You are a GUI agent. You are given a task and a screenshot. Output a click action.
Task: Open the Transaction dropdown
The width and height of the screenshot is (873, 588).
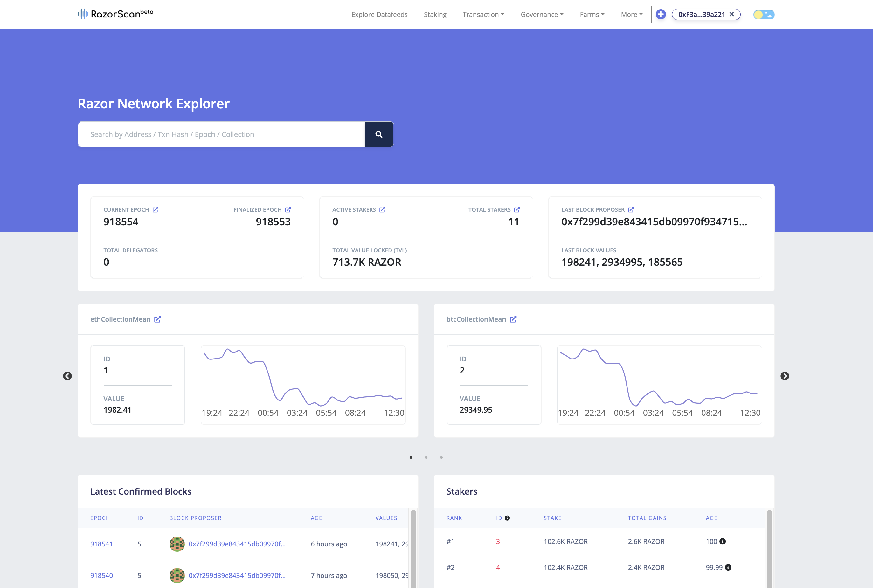[x=483, y=14]
